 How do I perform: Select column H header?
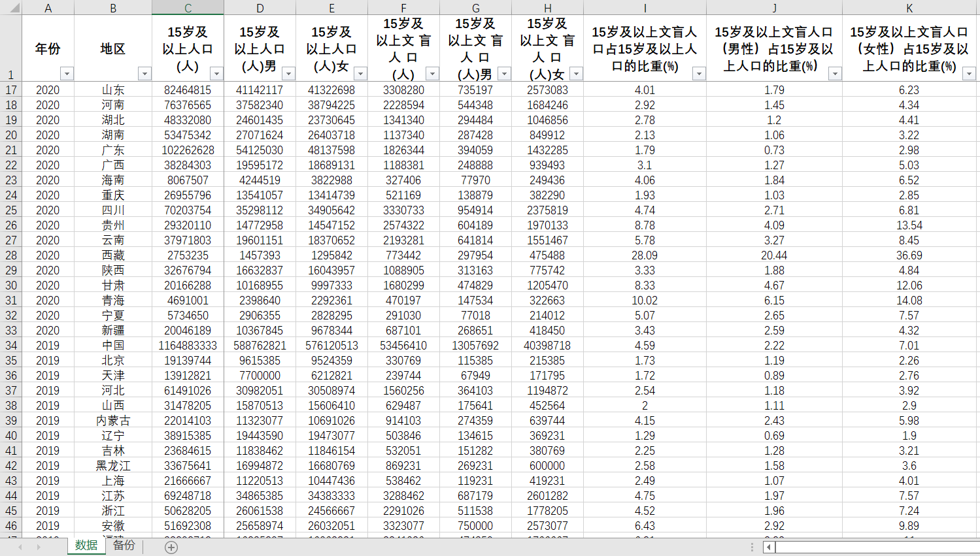(548, 8)
